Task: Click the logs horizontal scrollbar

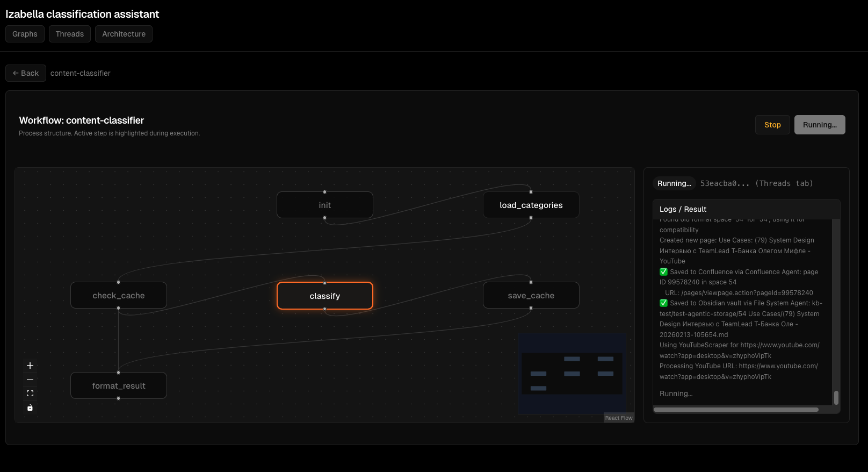Action: tap(736, 410)
